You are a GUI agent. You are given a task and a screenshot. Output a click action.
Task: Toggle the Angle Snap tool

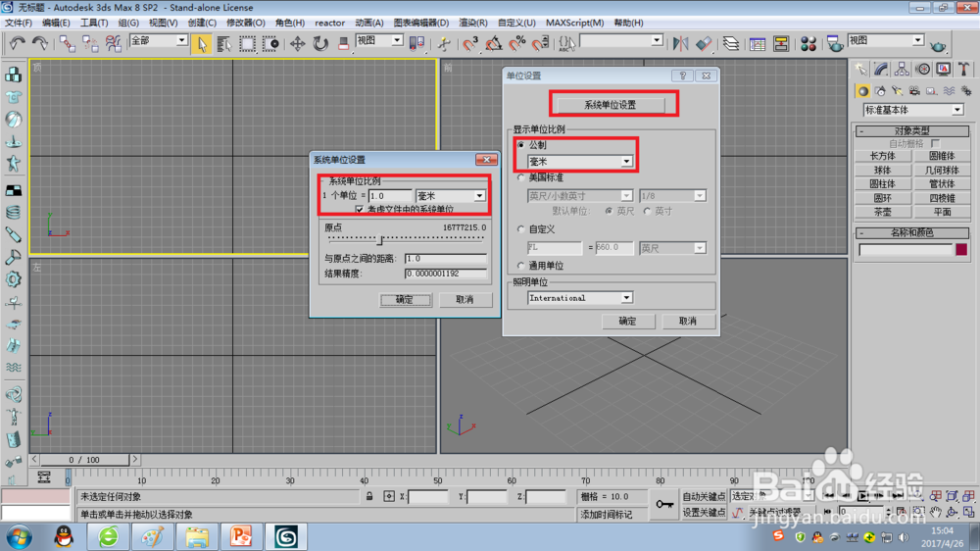494,44
